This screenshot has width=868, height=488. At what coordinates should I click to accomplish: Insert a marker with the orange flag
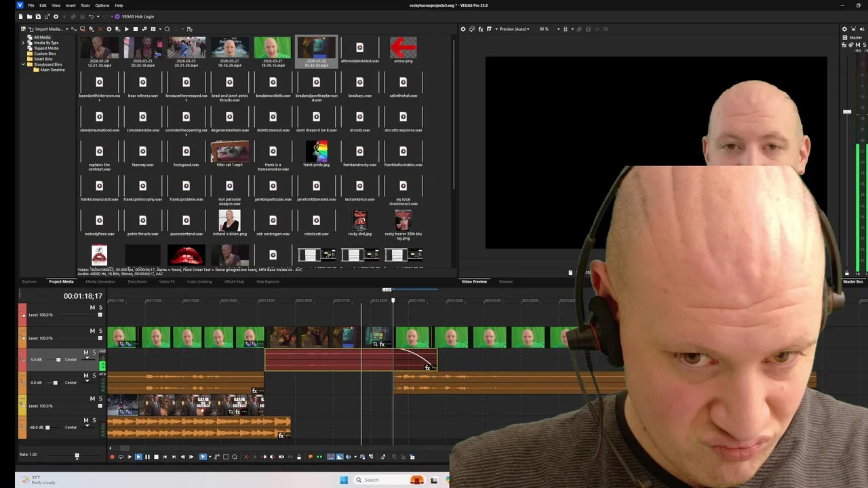311,457
